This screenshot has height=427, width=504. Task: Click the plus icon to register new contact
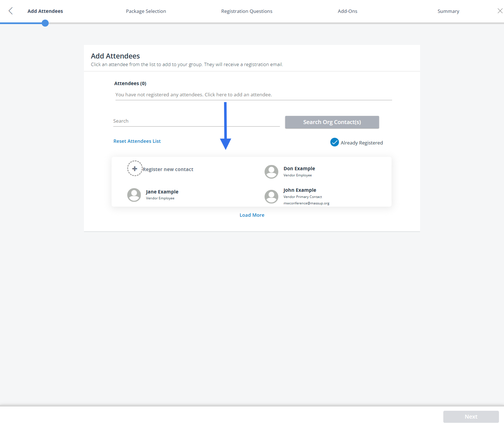135,168
